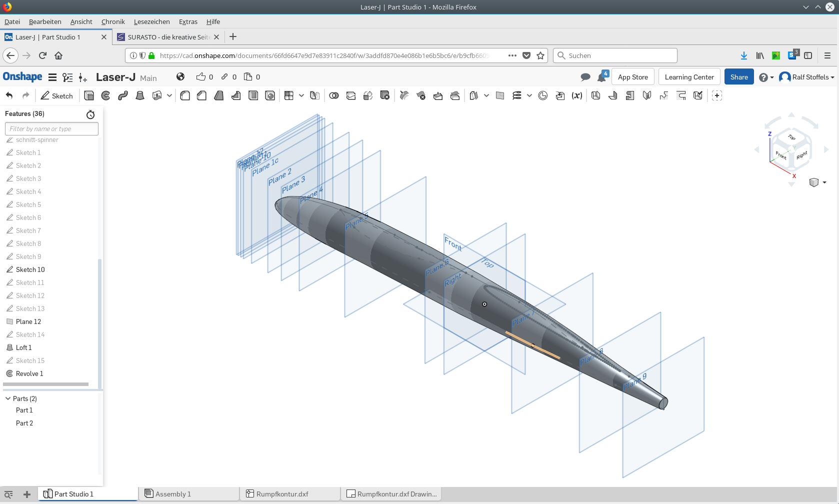Open Firefox page actions ellipsis menu

point(512,55)
